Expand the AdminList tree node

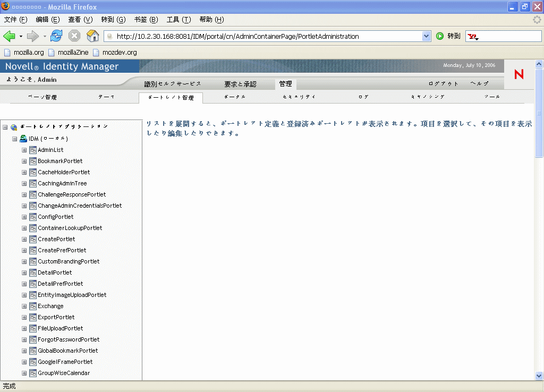pos(24,150)
